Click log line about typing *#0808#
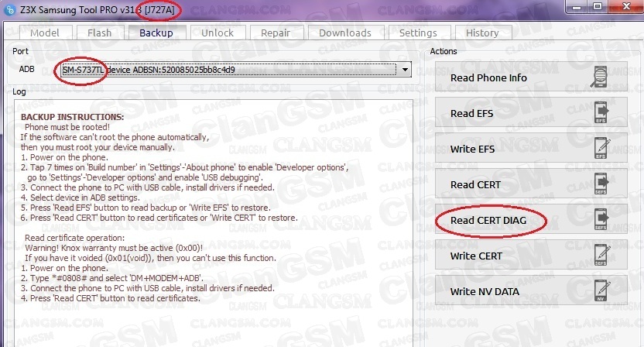 coord(111,278)
